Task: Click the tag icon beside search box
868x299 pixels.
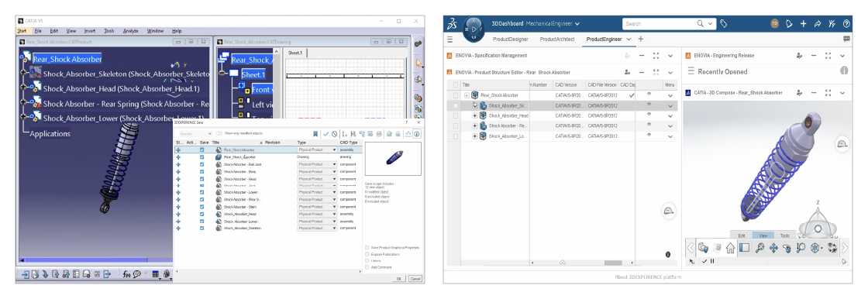Action: click(x=724, y=24)
